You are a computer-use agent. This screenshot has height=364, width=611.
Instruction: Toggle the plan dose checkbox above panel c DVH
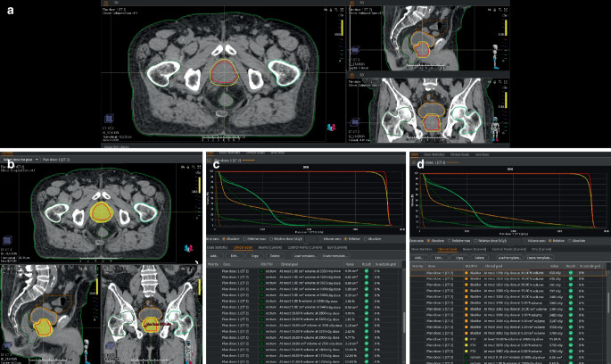pos(211,161)
